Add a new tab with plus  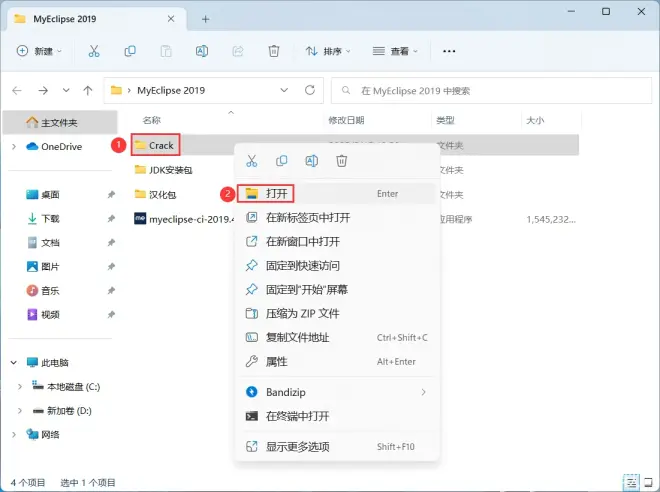205,19
